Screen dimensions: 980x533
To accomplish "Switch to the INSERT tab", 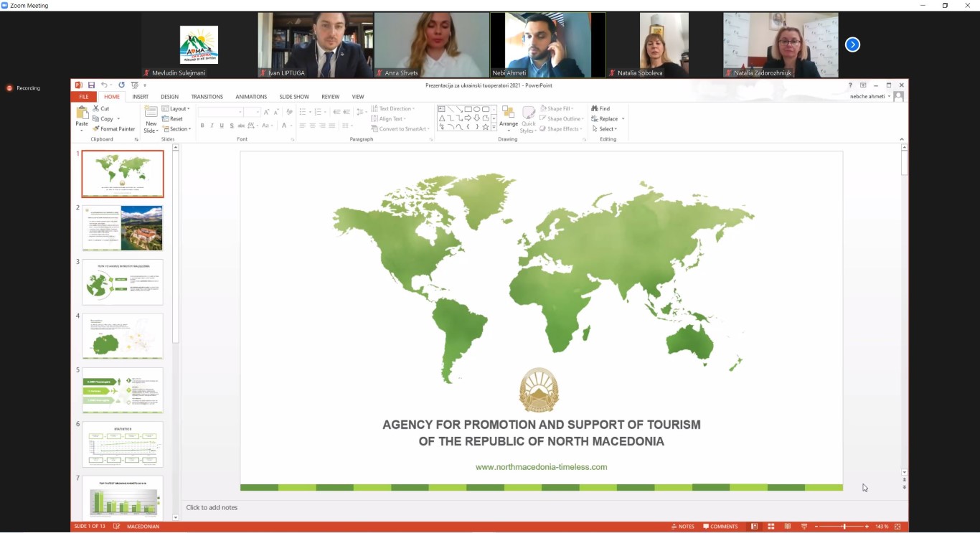I will 141,97.
